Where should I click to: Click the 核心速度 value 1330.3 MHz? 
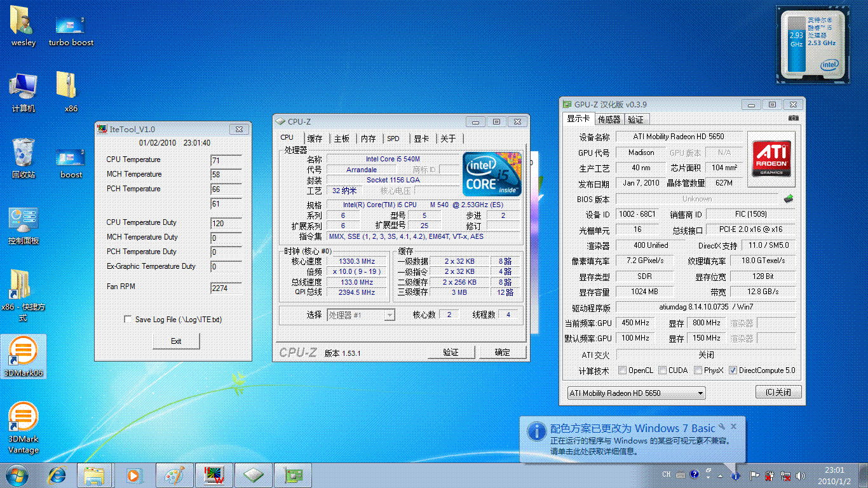357,261
